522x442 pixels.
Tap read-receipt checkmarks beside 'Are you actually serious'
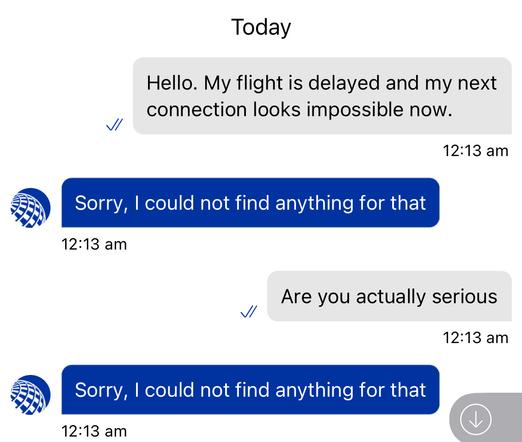click(x=249, y=312)
